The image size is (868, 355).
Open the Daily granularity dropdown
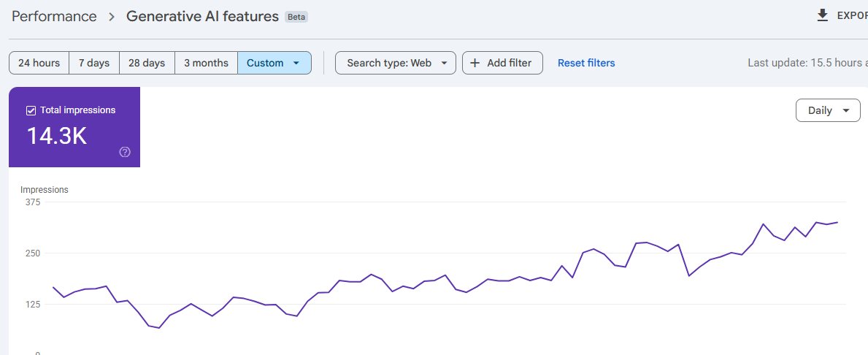coord(828,110)
